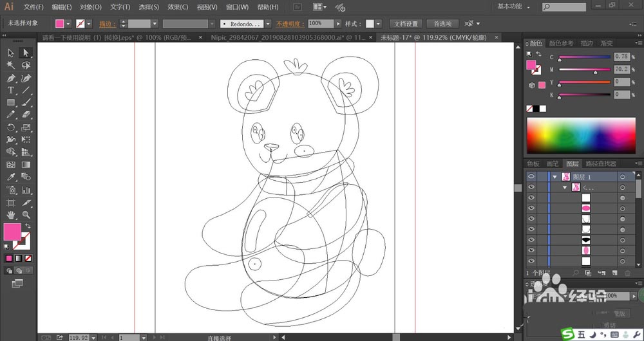The height and width of the screenshot is (341, 644).
Task: Select the Magic Wand tool
Action: click(11, 65)
